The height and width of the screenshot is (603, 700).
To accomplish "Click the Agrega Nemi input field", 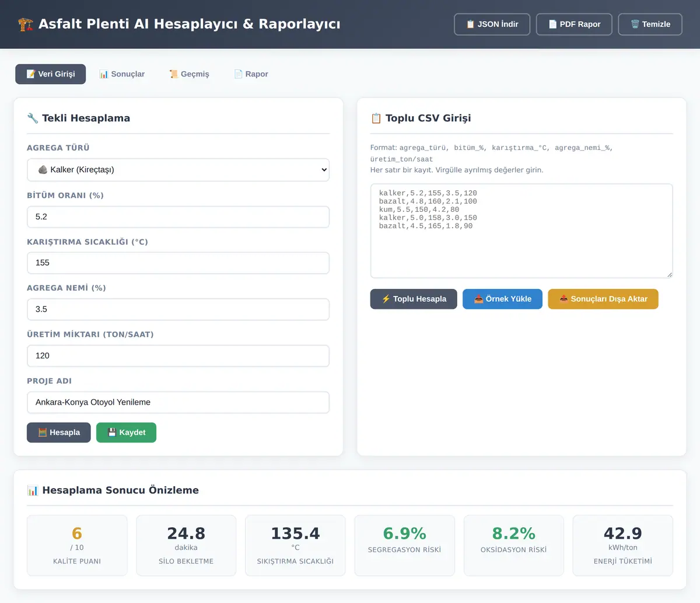I will point(178,309).
